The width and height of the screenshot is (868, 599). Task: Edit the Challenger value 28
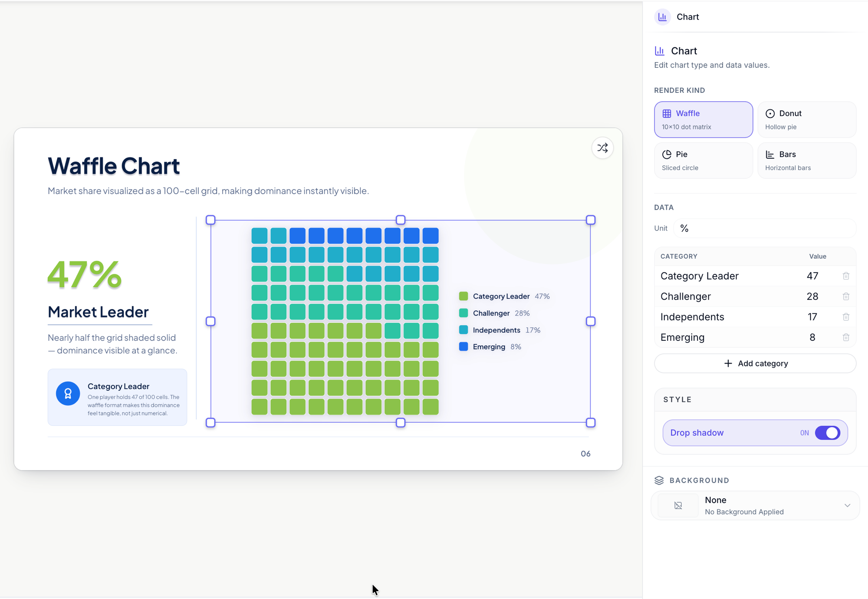click(x=812, y=296)
